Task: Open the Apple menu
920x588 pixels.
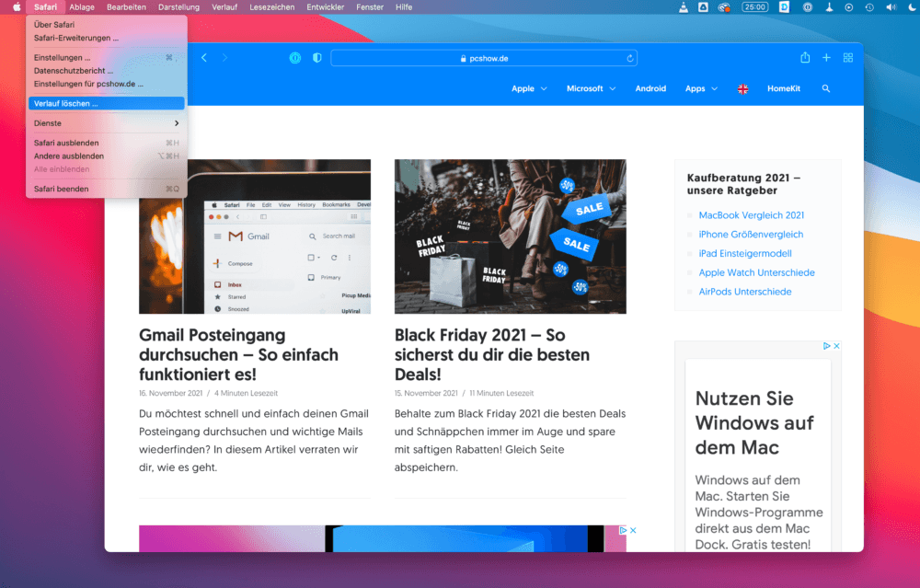Action: coord(17,7)
